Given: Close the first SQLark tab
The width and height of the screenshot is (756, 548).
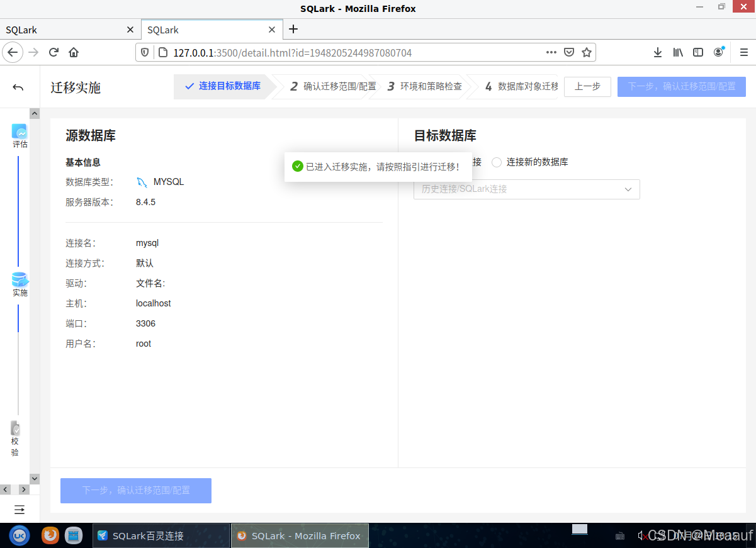Looking at the screenshot, I should pos(130,30).
